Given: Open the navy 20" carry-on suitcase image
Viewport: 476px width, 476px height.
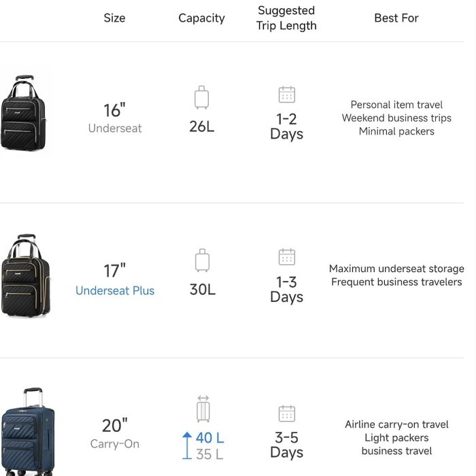Looking at the screenshot, I should pyautogui.click(x=28, y=431).
